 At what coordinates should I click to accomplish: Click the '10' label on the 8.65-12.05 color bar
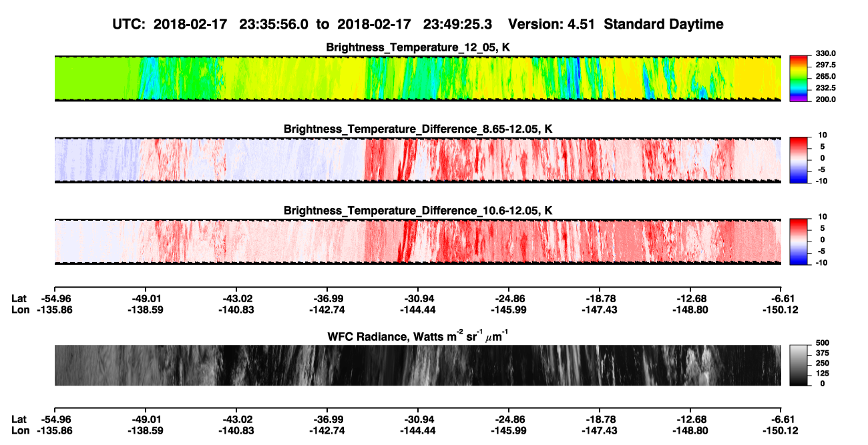(x=823, y=135)
